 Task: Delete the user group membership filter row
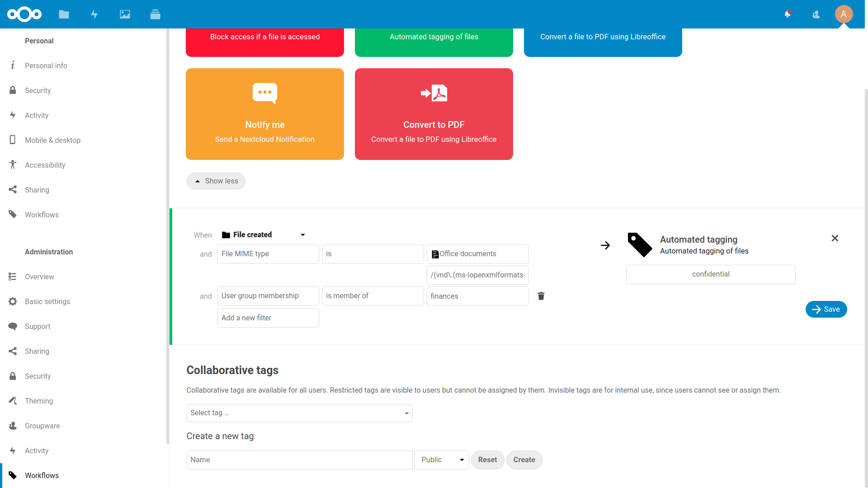coord(541,296)
